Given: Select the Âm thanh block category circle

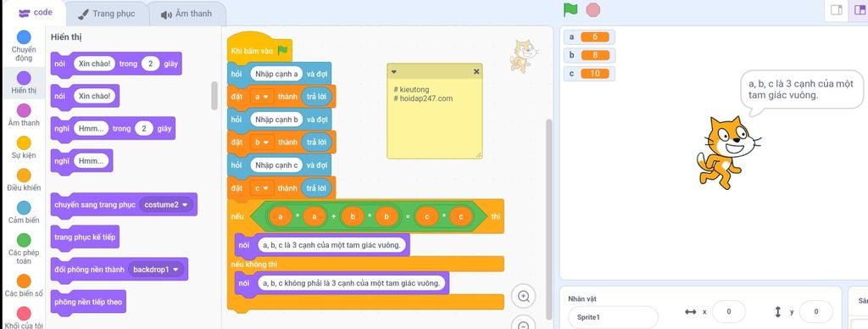Looking at the screenshot, I should 24,110.
